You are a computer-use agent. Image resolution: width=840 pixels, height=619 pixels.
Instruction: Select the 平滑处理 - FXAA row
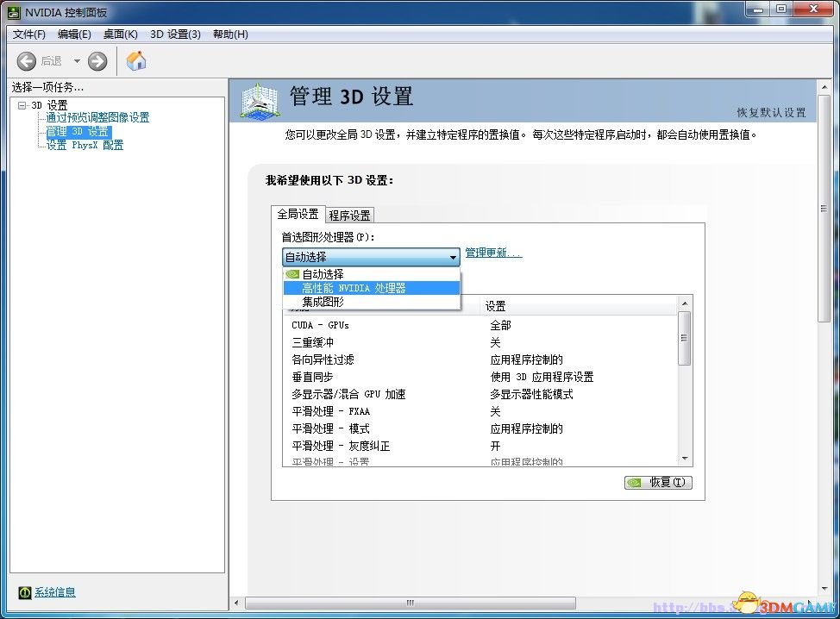[x=480, y=411]
